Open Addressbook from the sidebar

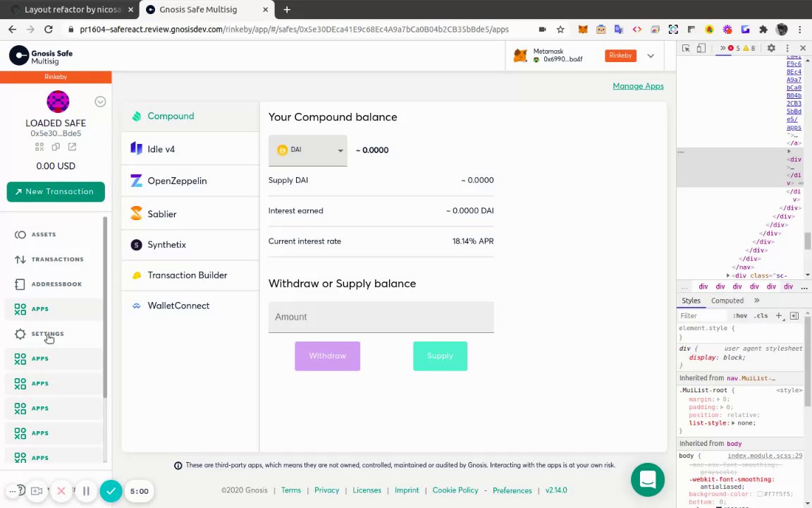(54, 284)
